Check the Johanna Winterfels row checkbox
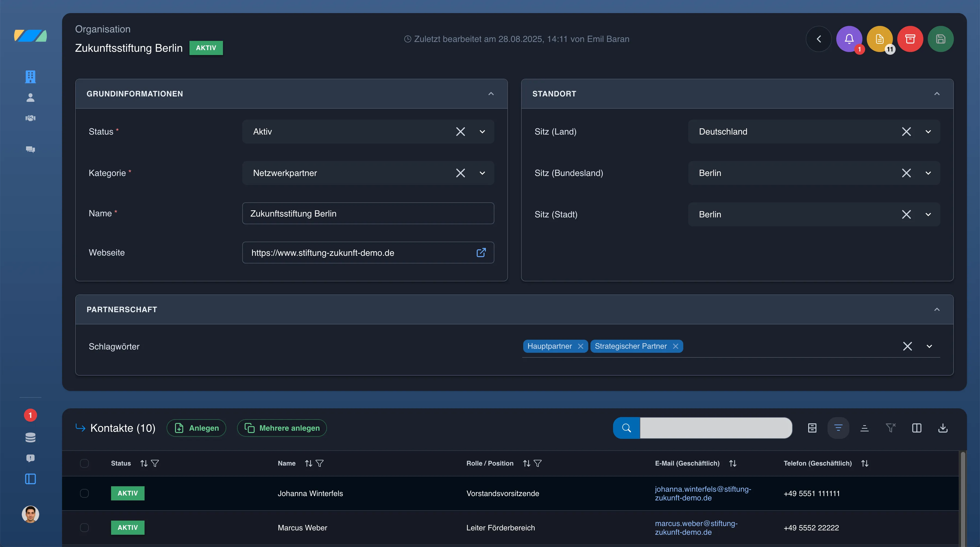 coord(84,493)
